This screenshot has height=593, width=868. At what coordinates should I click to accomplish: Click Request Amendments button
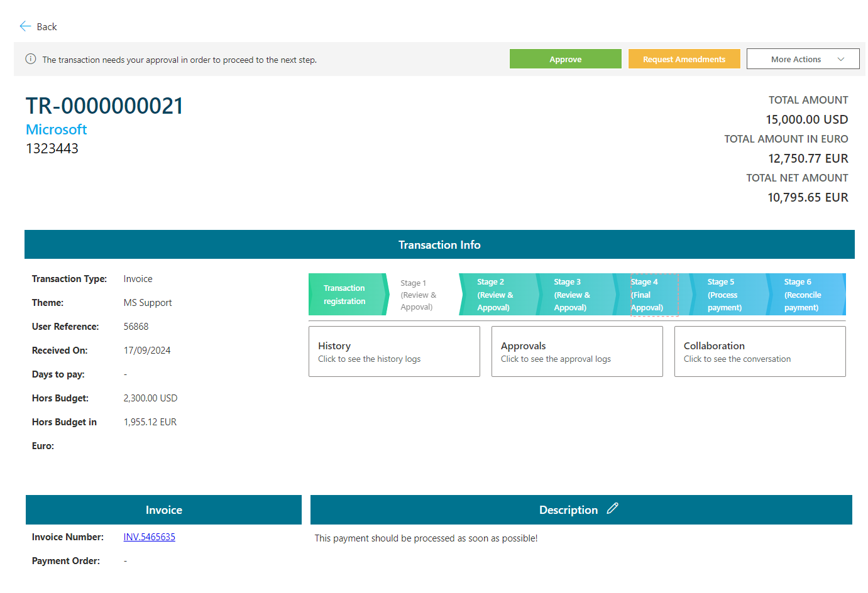click(684, 59)
